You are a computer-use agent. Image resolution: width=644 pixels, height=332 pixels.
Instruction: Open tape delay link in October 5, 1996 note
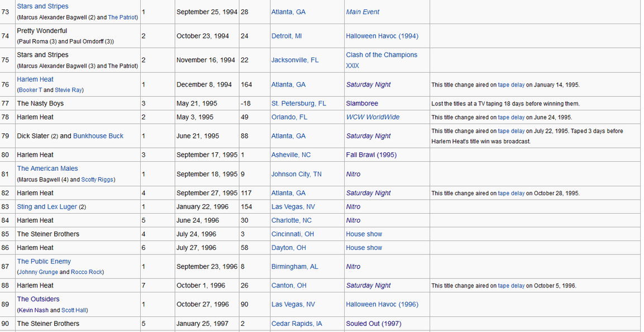(x=511, y=286)
